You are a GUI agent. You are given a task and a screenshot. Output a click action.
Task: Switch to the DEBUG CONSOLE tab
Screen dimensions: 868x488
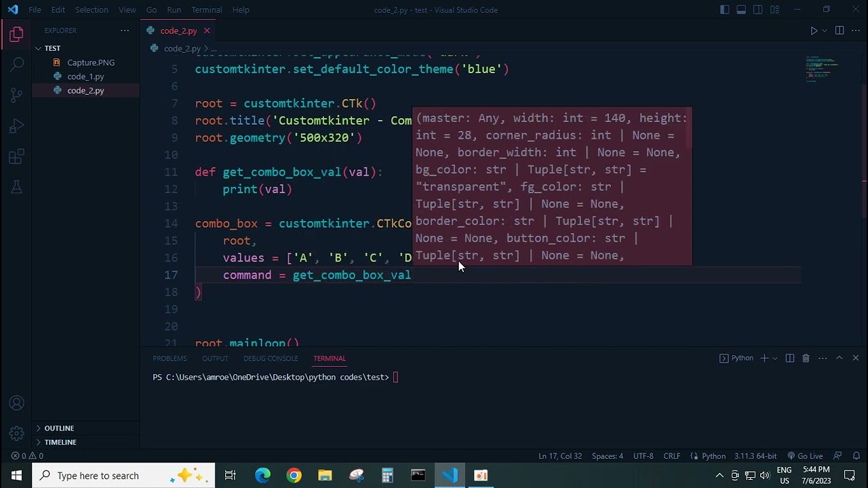tap(271, 358)
